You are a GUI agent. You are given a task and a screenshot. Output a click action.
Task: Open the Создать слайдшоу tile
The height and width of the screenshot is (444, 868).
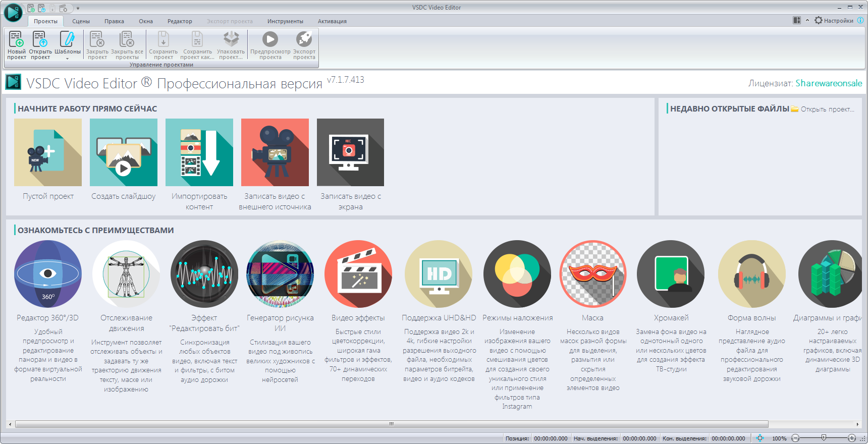(x=124, y=152)
